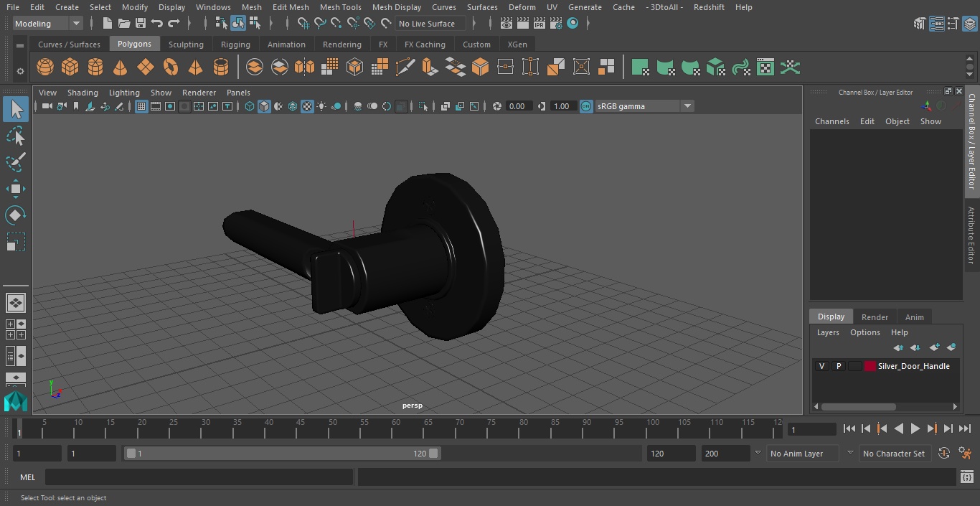980x506 pixels.
Task: Switch to the Sculpting shelf tab
Action: (x=186, y=44)
